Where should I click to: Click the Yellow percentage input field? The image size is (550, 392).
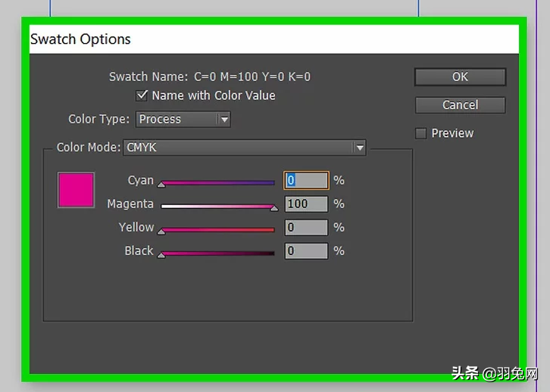[x=306, y=227]
